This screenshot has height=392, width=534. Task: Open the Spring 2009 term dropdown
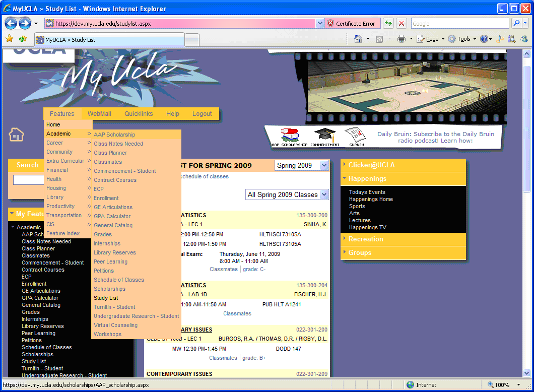tap(302, 165)
